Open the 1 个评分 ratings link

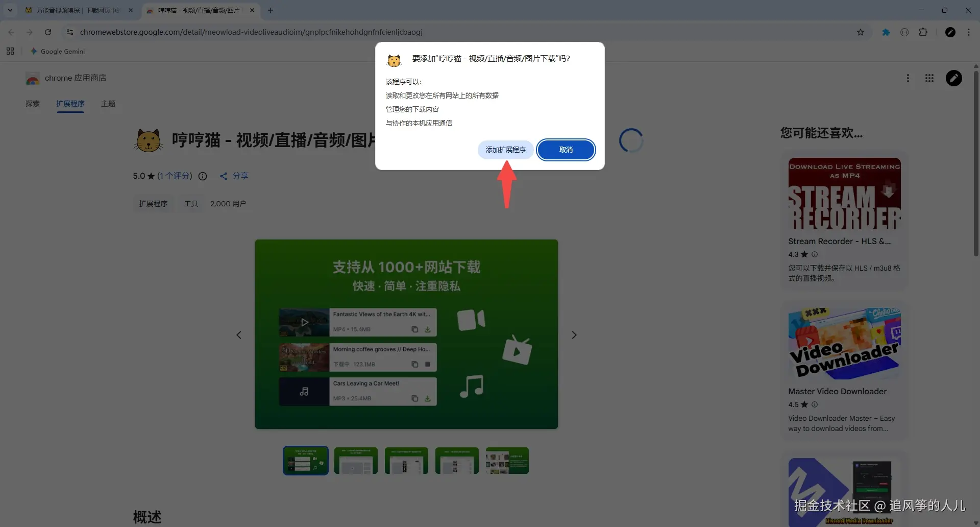tap(175, 176)
